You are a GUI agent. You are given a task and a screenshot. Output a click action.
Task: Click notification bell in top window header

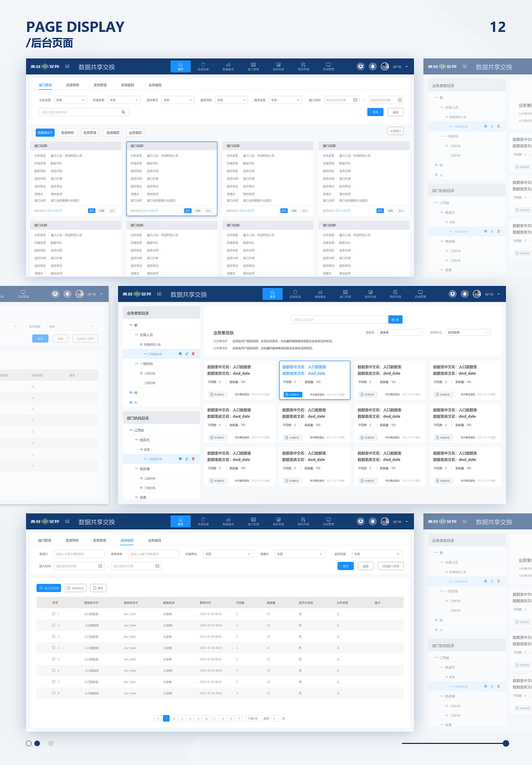[373, 66]
